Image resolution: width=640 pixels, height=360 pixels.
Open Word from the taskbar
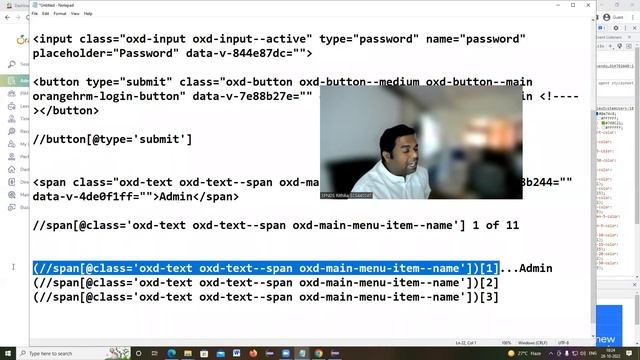237,353
